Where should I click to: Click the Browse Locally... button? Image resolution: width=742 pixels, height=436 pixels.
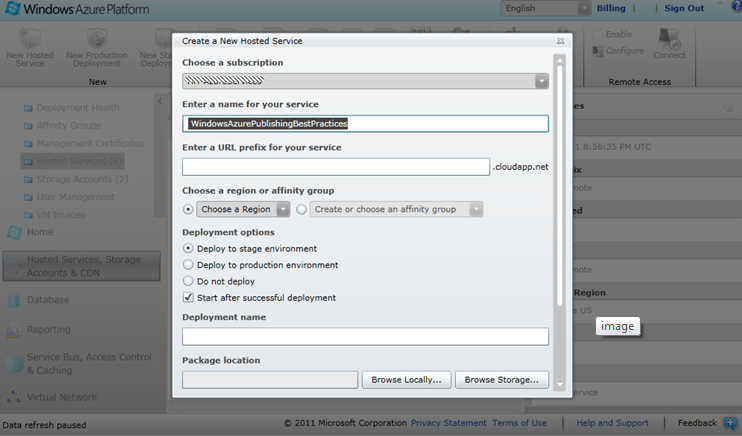(406, 380)
